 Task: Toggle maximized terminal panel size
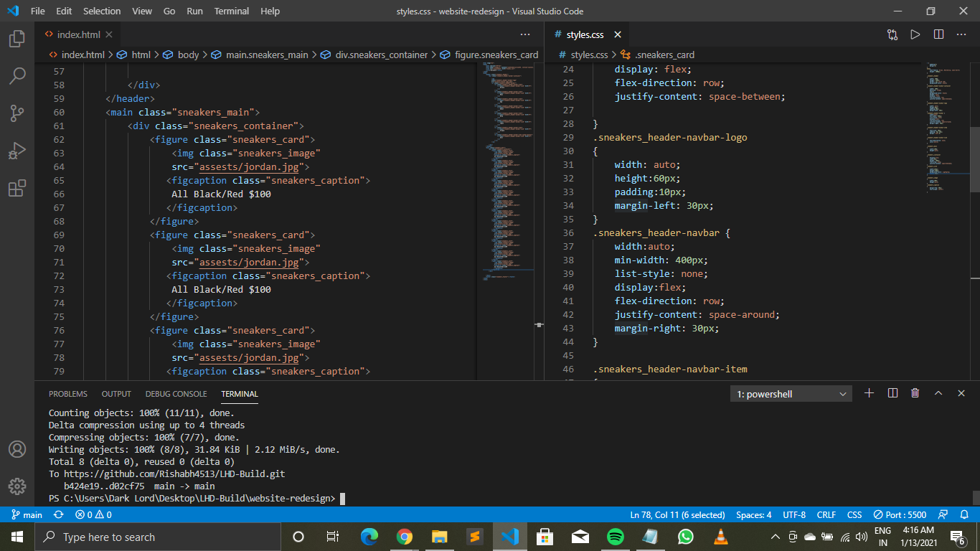(x=938, y=393)
